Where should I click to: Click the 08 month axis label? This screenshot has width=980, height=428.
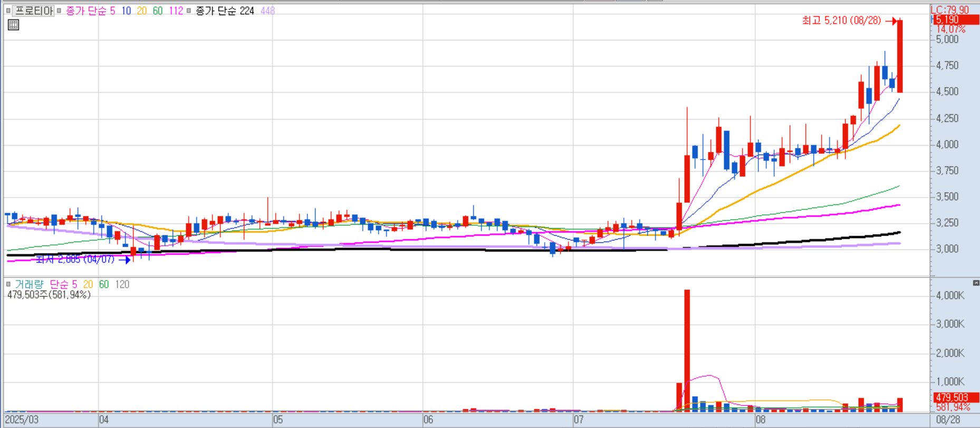coord(761,420)
